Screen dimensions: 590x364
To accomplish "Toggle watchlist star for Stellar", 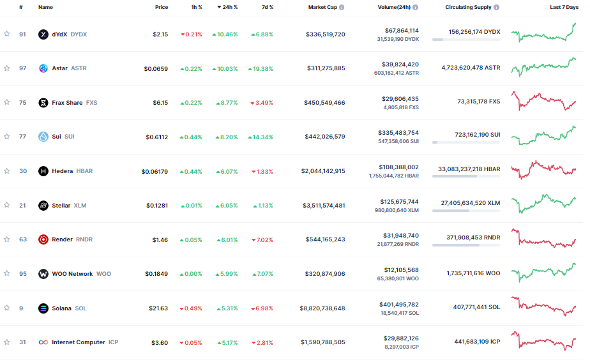I will [x=7, y=206].
